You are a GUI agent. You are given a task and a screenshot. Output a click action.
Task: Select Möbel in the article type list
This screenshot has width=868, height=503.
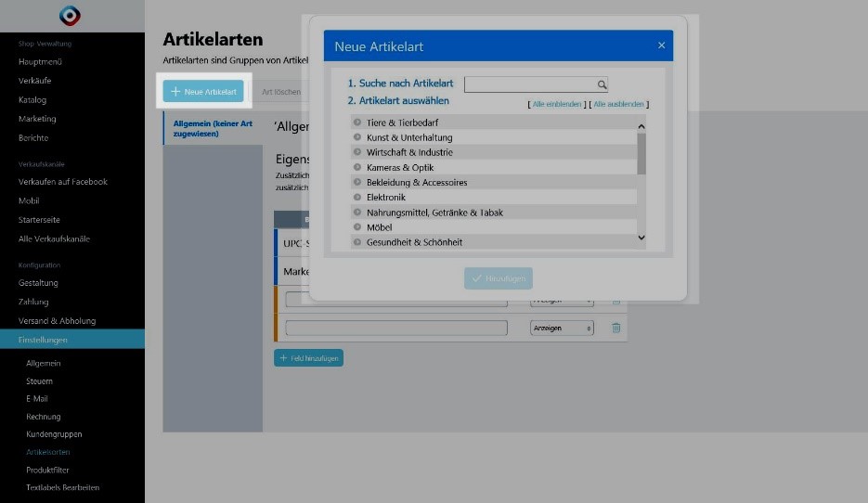pyautogui.click(x=379, y=227)
